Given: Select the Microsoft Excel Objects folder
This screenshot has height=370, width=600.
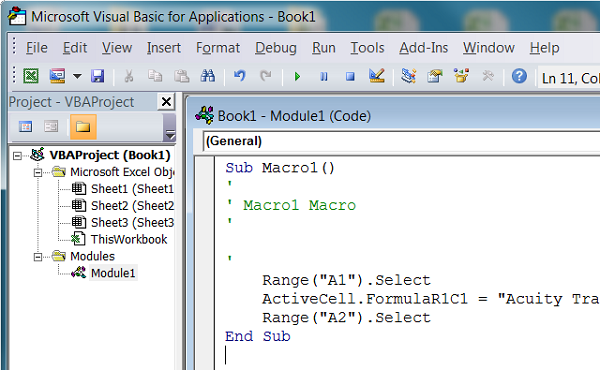Looking at the screenshot, I should [x=122, y=172].
